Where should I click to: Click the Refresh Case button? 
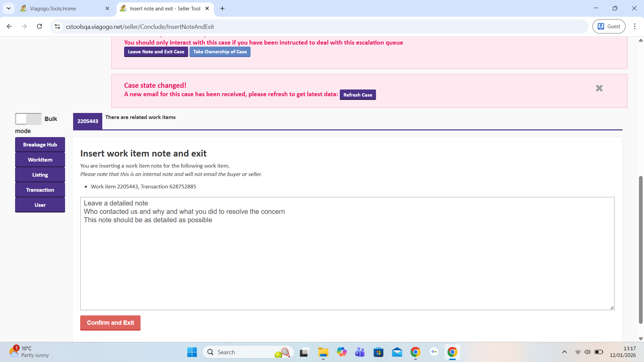(358, 95)
